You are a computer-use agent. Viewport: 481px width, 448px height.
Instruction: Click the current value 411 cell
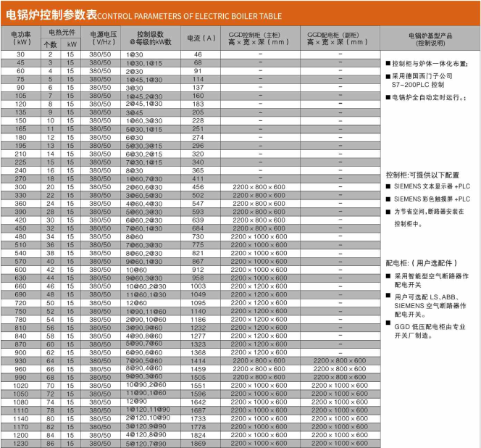point(198,178)
